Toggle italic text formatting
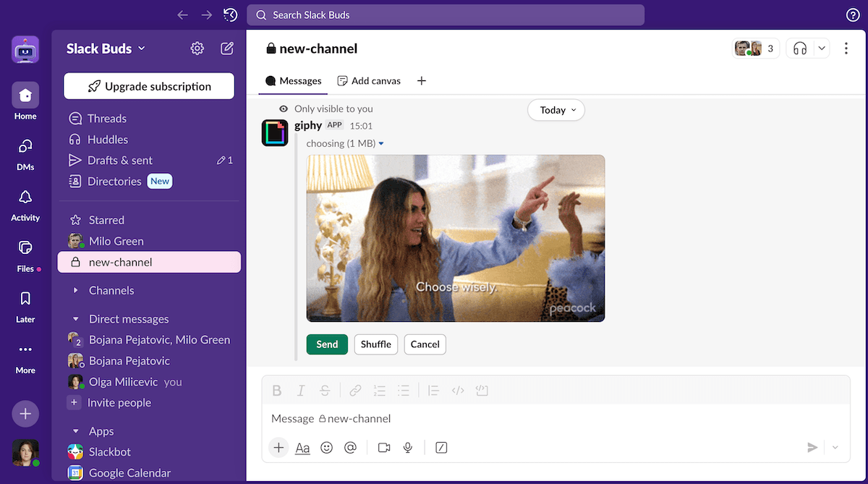868x484 pixels. pos(301,391)
